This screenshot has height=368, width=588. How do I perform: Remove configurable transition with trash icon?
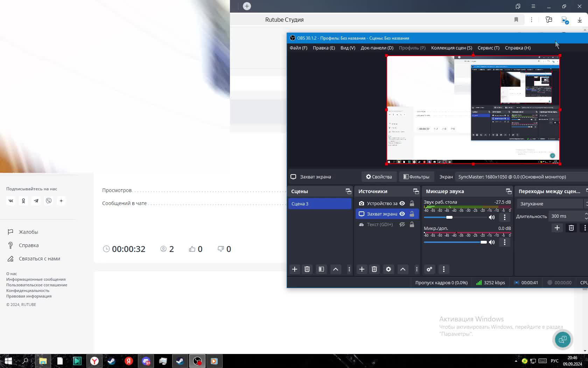[x=571, y=228]
